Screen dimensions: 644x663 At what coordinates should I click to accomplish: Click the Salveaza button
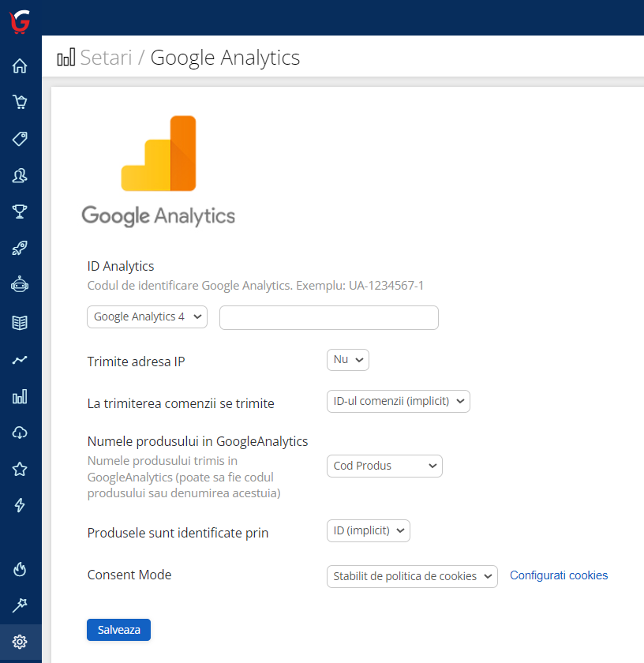click(118, 630)
